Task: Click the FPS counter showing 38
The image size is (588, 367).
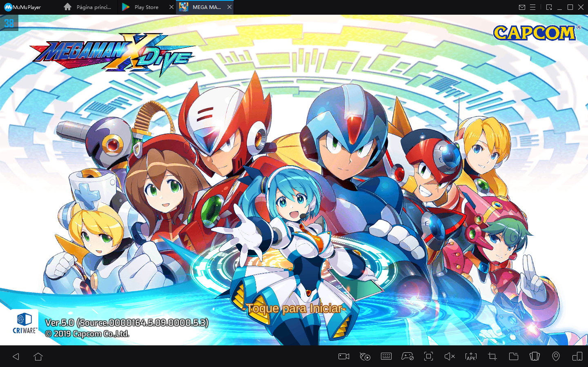Action: (9, 23)
